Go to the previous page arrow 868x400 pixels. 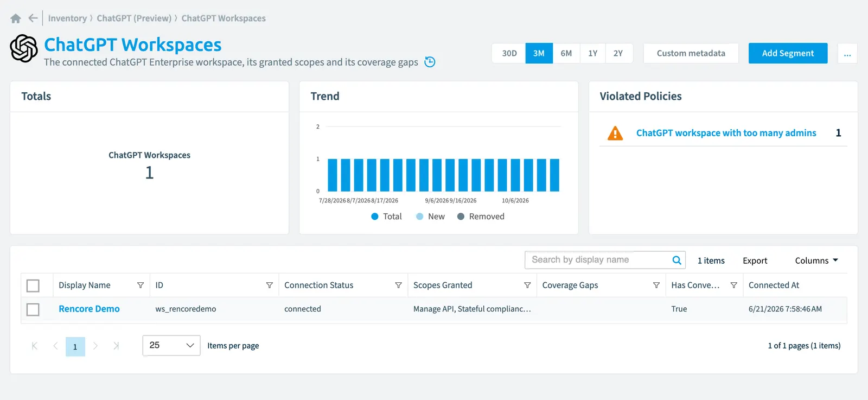pos(55,346)
